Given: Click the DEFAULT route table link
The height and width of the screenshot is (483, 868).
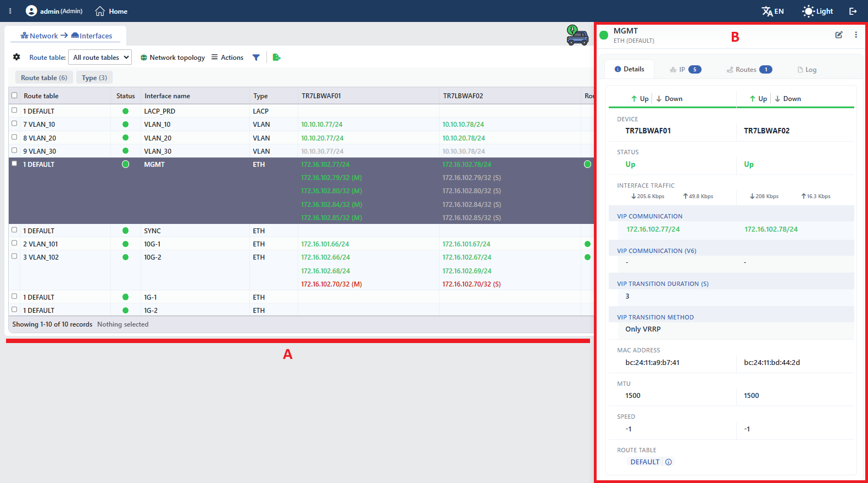Looking at the screenshot, I should (645, 462).
